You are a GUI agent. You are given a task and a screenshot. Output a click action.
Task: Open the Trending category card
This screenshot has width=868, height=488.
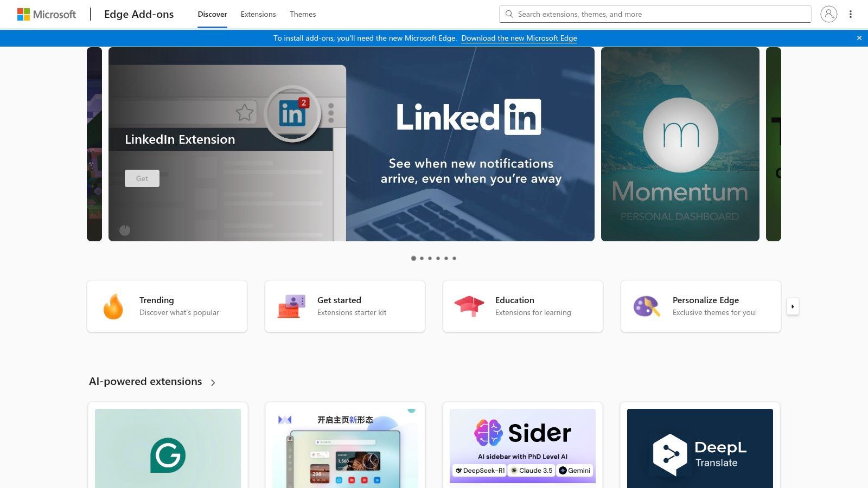point(167,306)
